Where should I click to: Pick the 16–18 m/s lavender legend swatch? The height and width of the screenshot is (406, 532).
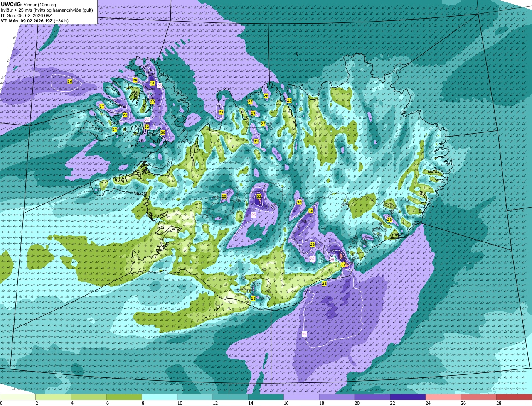[x=301, y=397]
